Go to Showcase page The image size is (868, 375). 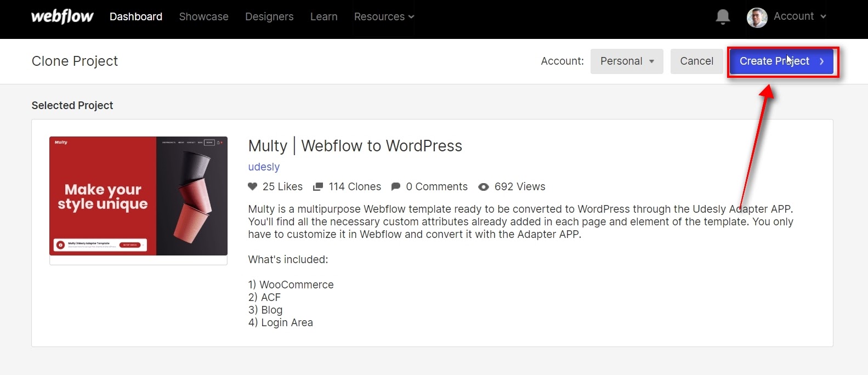204,17
